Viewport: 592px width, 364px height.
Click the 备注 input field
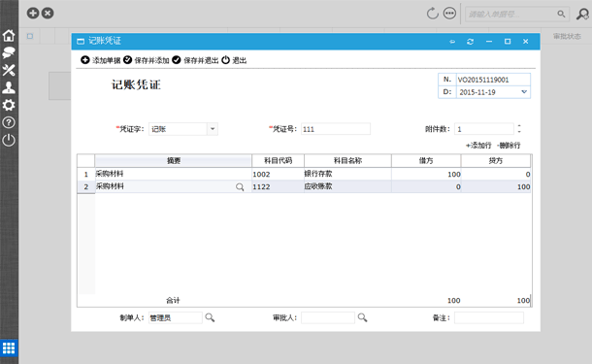coord(489,317)
